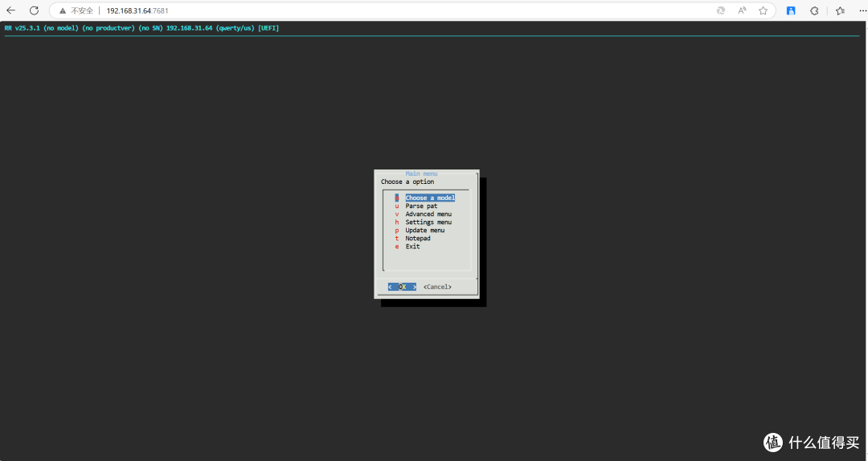Activate the read aloud icon
This screenshot has height=461, width=868.
(742, 10)
